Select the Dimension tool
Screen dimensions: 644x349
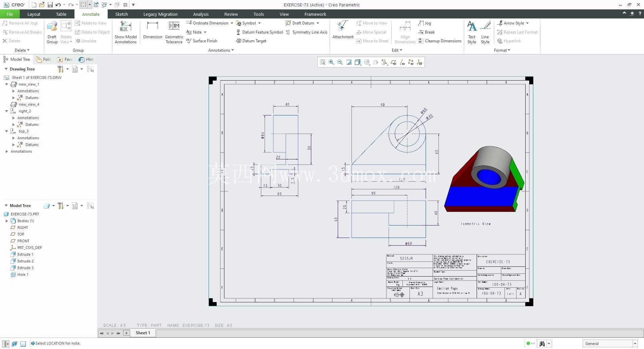pyautogui.click(x=153, y=30)
